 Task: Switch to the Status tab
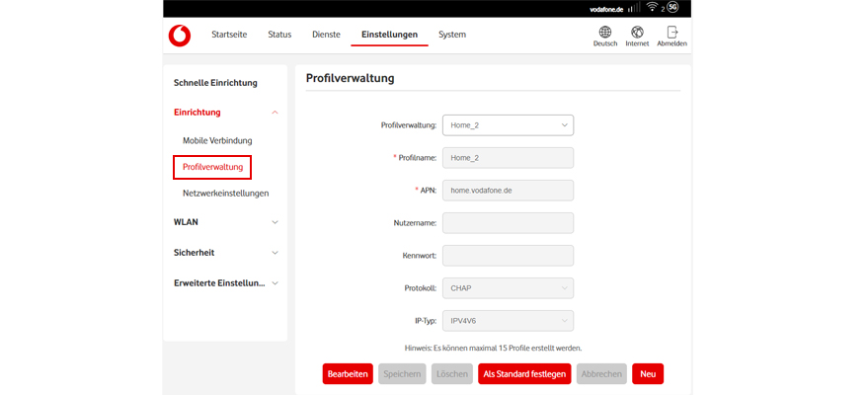pyautogui.click(x=279, y=35)
